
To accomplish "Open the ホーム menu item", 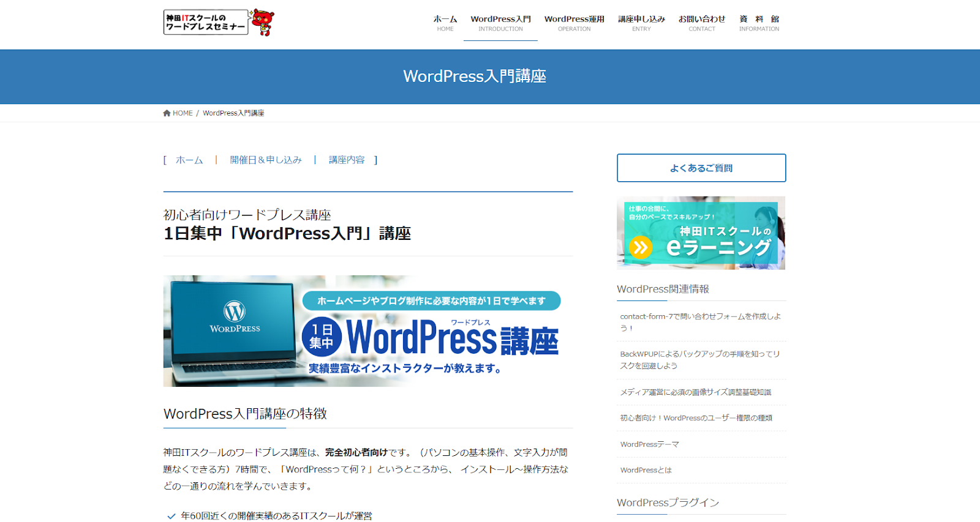I will point(445,23).
